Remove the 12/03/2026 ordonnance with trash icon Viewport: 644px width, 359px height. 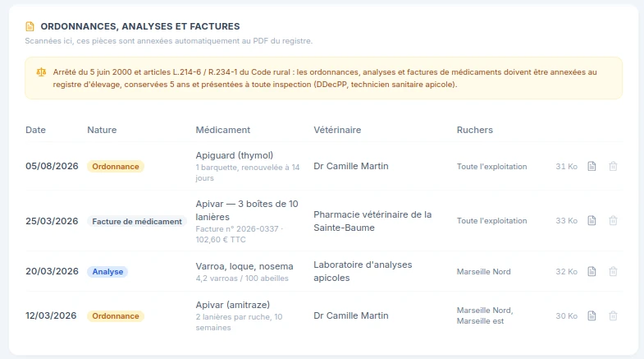(613, 315)
